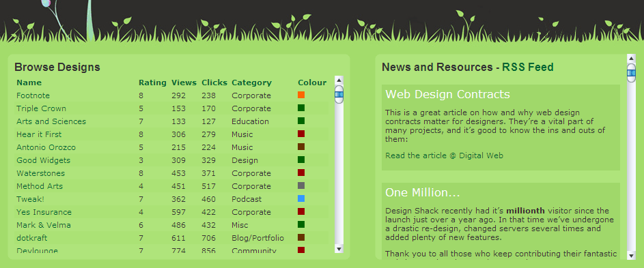Open the Antonio Orozco design
Viewport: 644px width, 268px height.
coord(46,147)
